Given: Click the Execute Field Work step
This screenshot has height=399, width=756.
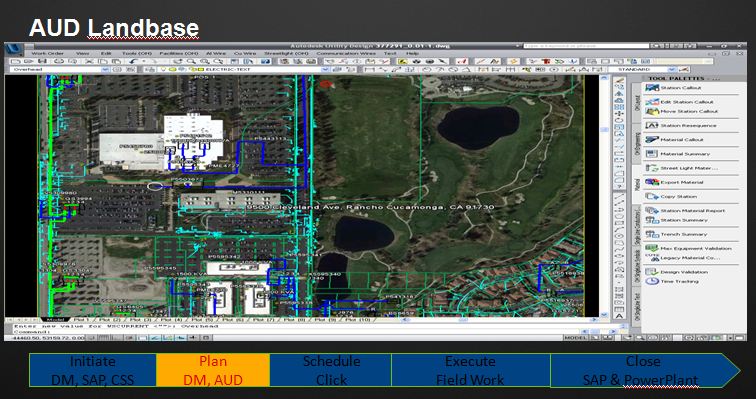Looking at the screenshot, I should click(x=471, y=370).
